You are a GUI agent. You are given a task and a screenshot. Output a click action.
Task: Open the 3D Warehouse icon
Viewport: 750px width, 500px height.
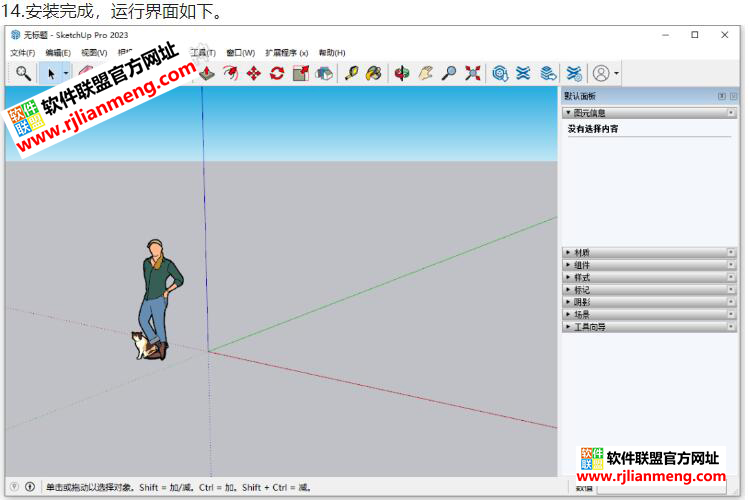[500, 73]
